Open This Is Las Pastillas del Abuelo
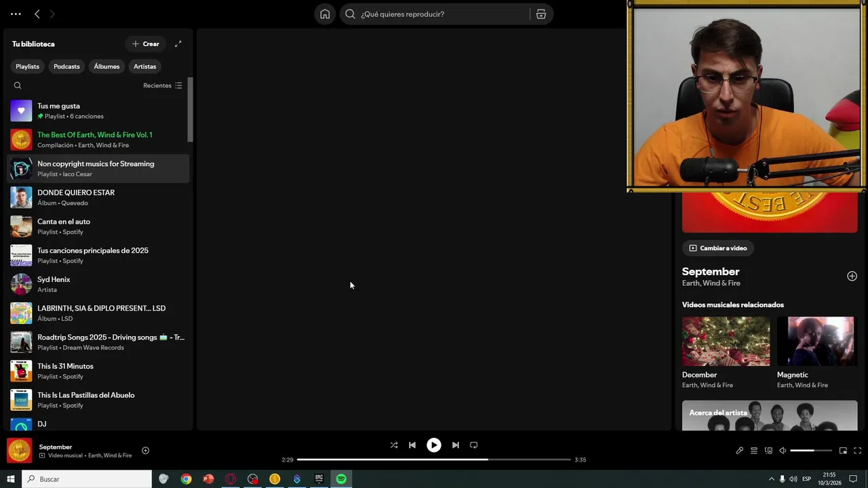Screen dimensions: 868x488 [98, 400]
